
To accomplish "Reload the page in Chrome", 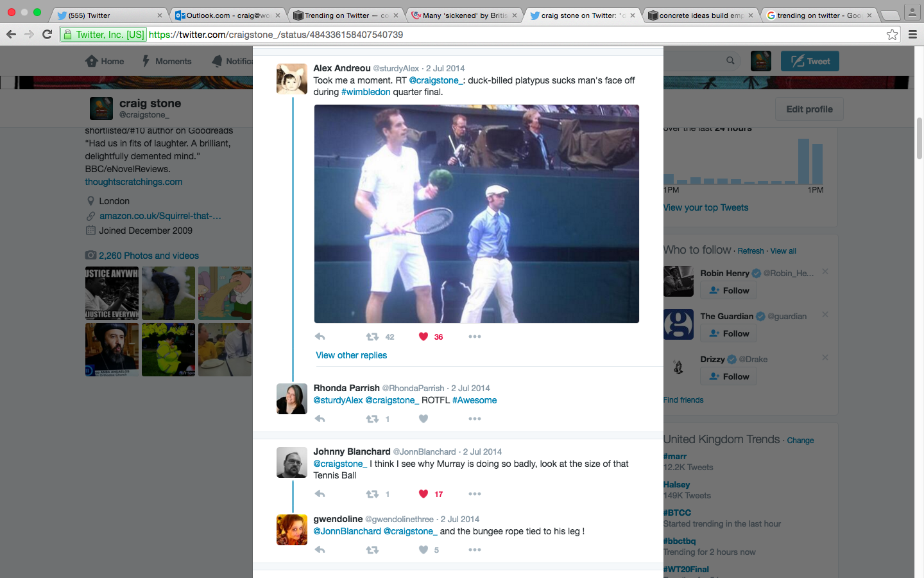I will coord(47,34).
